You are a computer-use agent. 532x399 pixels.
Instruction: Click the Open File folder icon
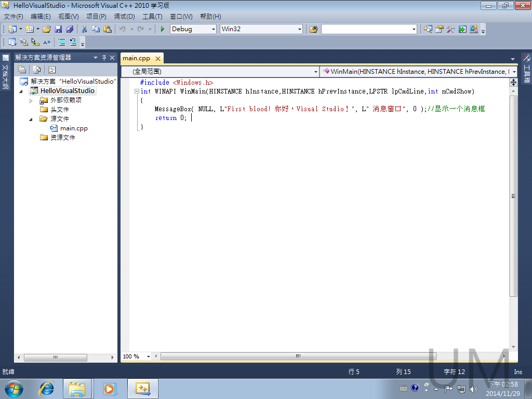pyautogui.click(x=47, y=29)
